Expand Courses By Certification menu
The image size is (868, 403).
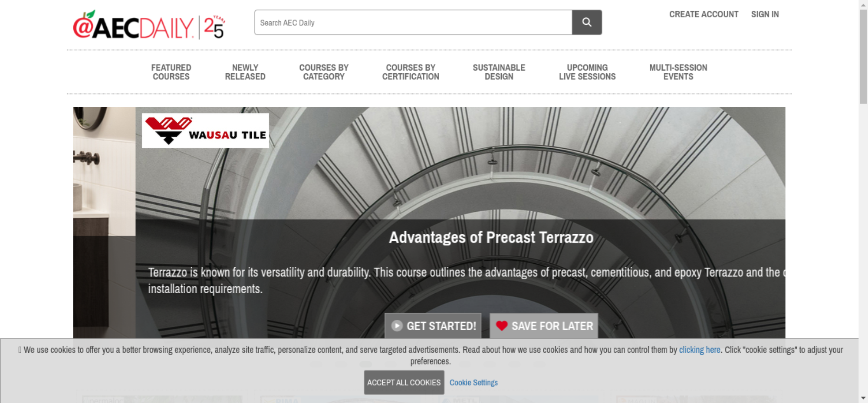(x=410, y=72)
